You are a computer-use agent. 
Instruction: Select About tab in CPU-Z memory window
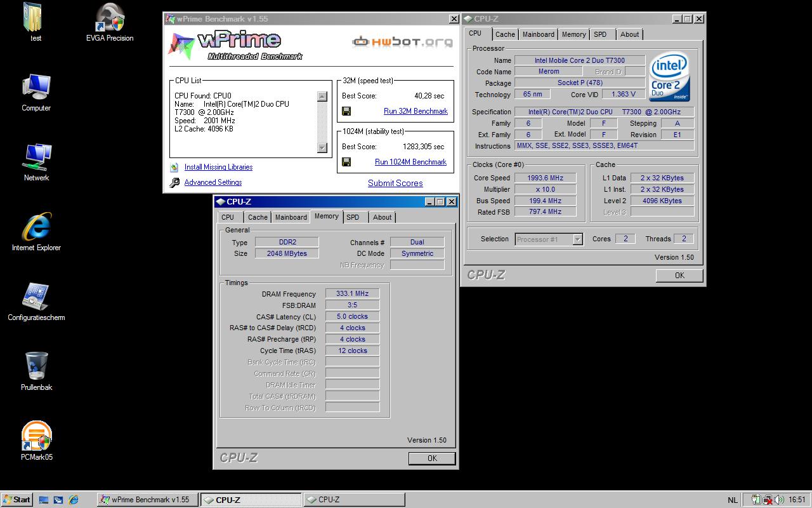click(x=382, y=217)
